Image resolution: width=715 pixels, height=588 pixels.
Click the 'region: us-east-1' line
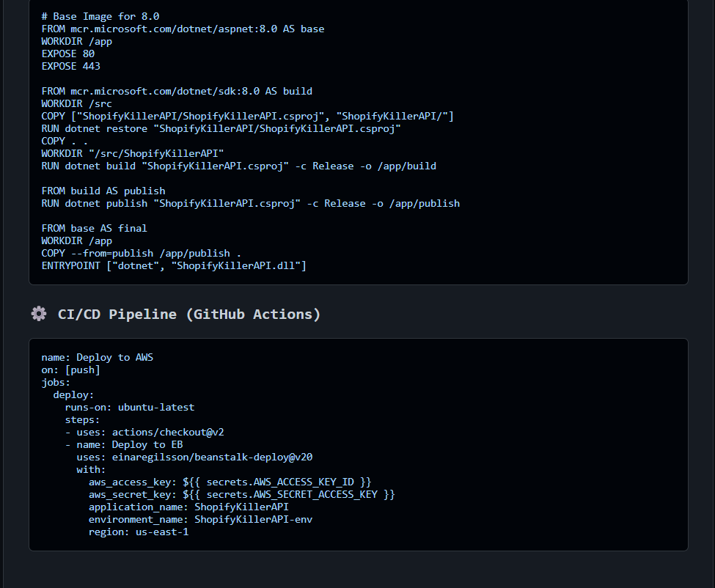point(139,532)
